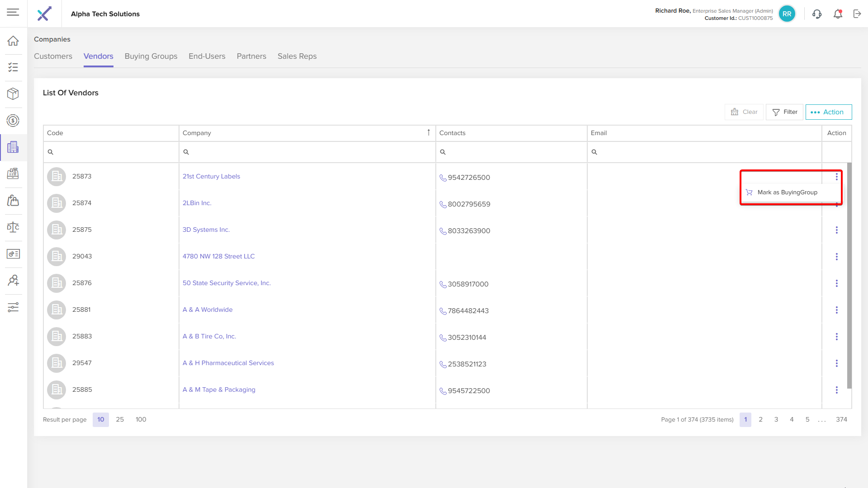Click the Home icon in sidebar
Viewport: 868px width, 488px height.
tap(13, 41)
